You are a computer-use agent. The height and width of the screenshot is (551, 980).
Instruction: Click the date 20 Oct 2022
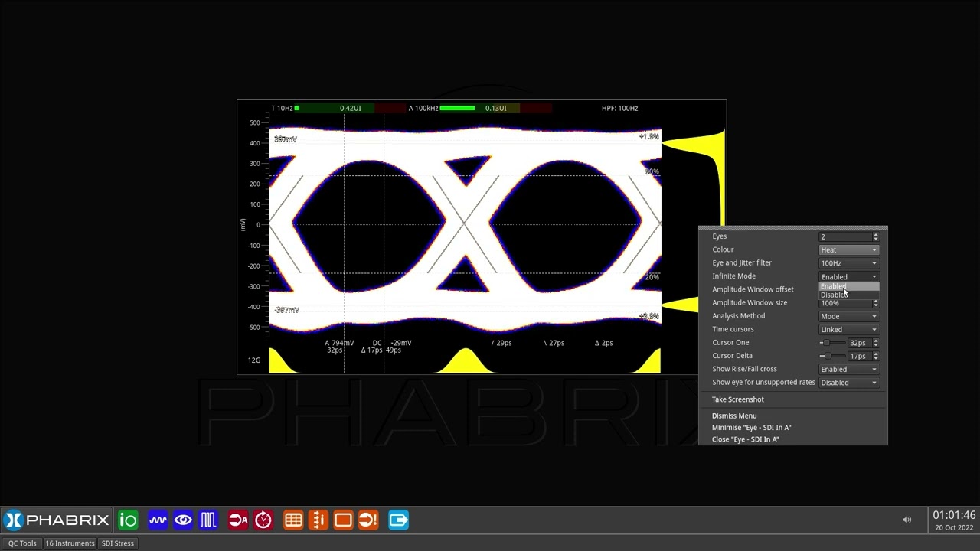954,528
